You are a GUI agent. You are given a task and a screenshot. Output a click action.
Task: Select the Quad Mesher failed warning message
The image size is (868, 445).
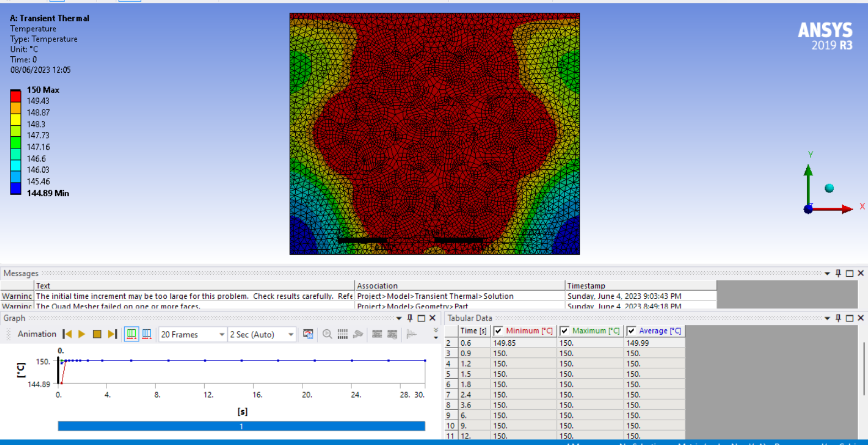pyautogui.click(x=359, y=305)
